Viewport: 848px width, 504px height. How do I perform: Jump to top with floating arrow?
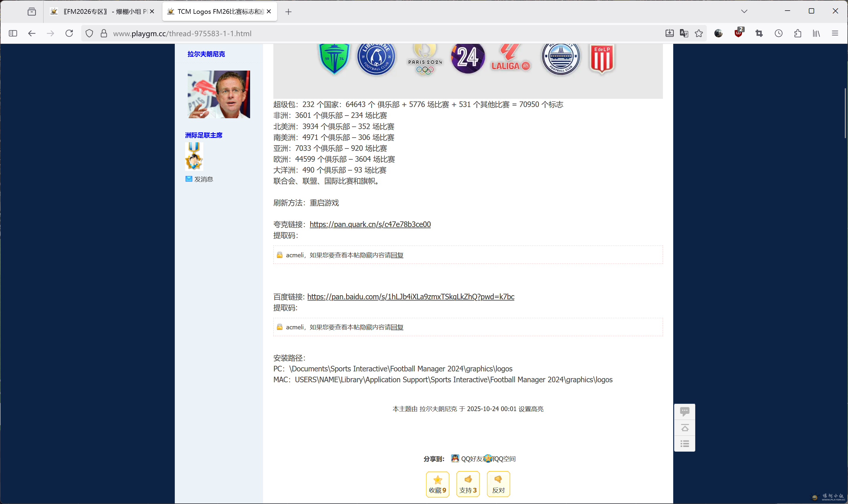coord(685,428)
